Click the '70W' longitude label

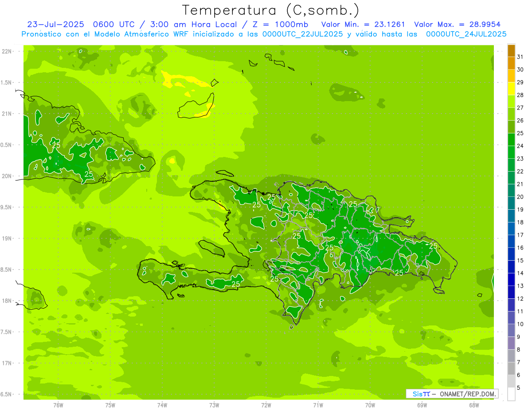tap(370, 405)
